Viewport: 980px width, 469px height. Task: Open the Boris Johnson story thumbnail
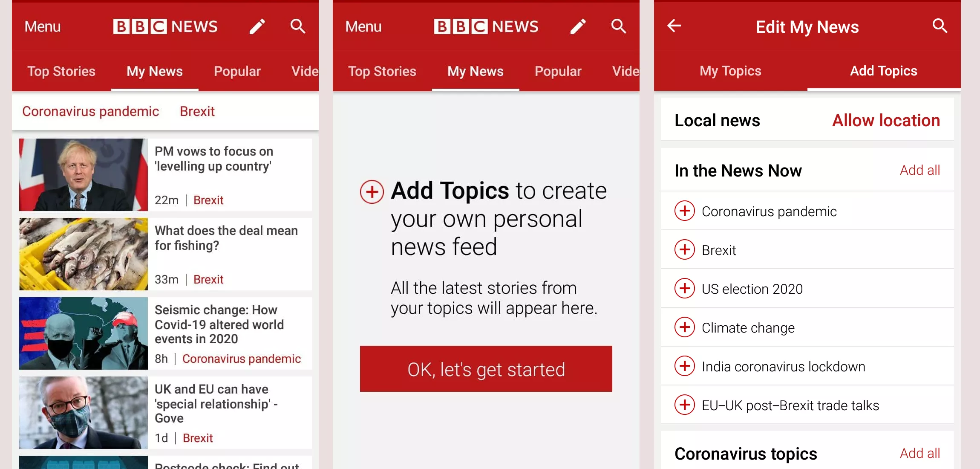click(84, 175)
